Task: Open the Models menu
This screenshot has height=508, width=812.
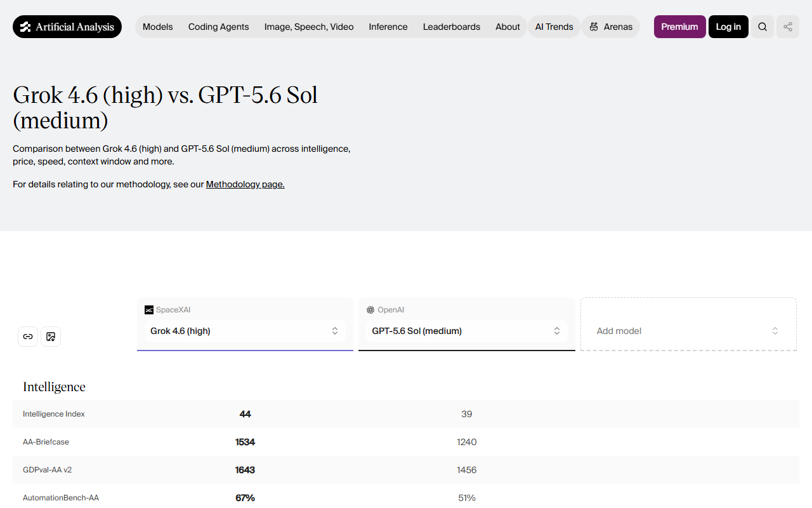Action: click(158, 27)
